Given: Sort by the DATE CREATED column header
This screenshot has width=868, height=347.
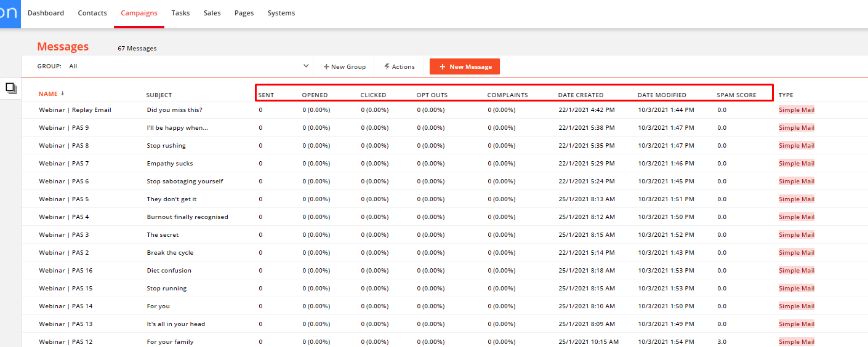Looking at the screenshot, I should (581, 95).
